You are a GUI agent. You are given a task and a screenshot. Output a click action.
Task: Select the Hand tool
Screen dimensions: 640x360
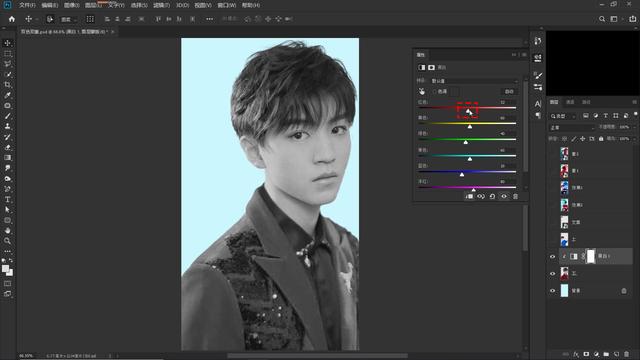pyautogui.click(x=7, y=231)
